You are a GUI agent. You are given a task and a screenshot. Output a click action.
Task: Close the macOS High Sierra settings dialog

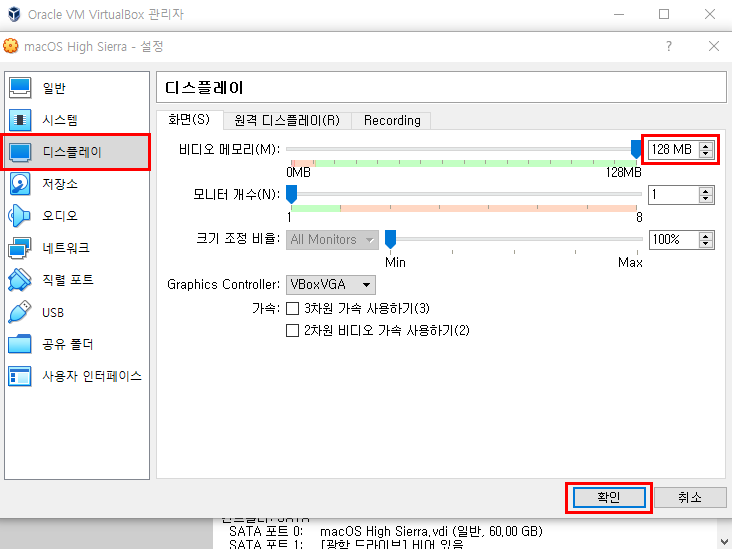(714, 46)
